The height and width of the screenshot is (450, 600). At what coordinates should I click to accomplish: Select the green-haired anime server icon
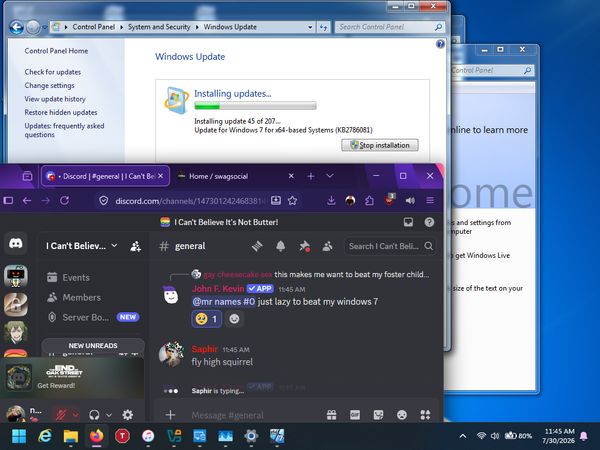tap(16, 332)
